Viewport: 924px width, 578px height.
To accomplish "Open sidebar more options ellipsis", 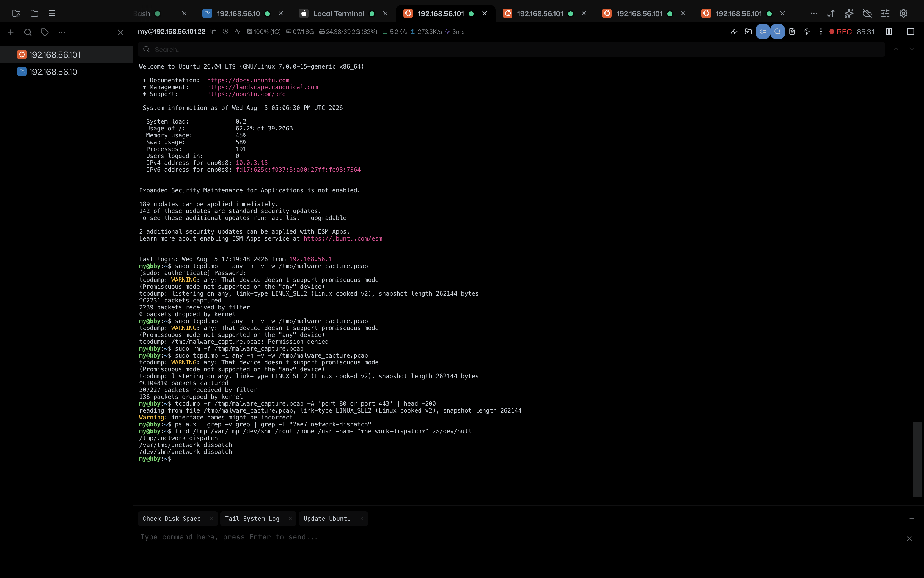I will tap(62, 32).
